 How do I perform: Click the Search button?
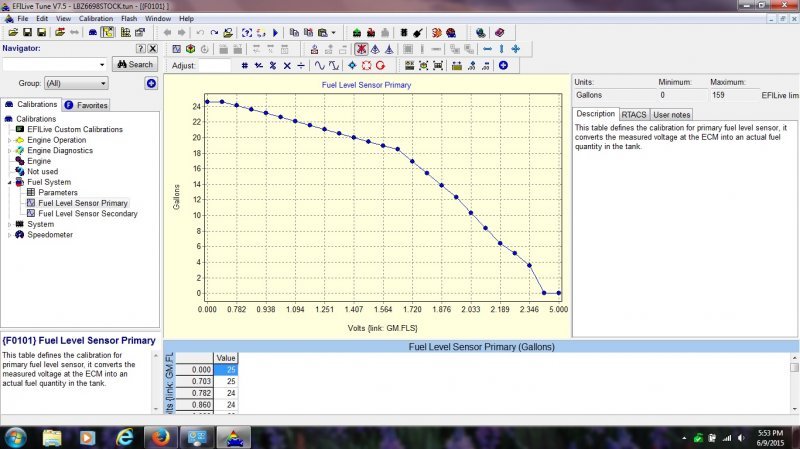pos(134,64)
